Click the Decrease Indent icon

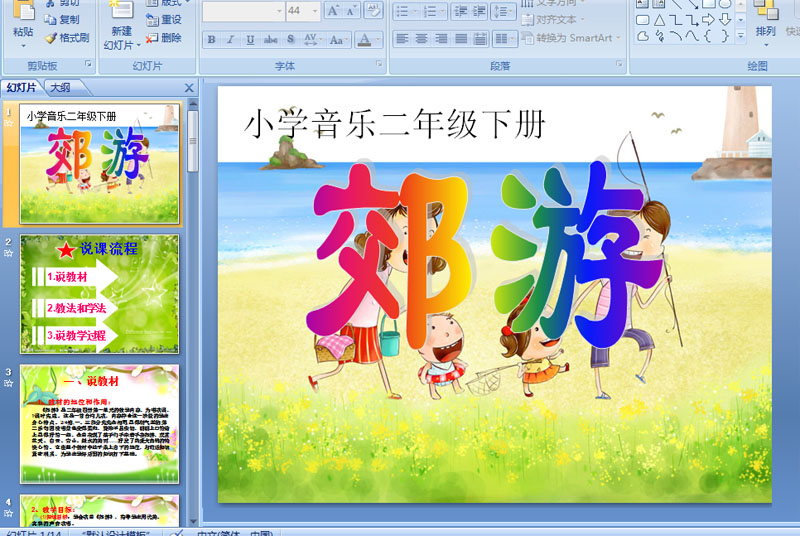[x=461, y=11]
